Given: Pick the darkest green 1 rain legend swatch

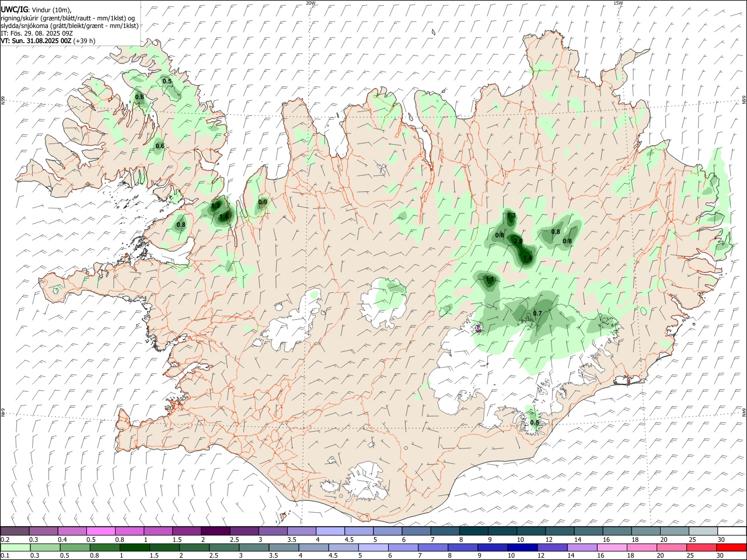Looking at the screenshot, I should 134,547.
